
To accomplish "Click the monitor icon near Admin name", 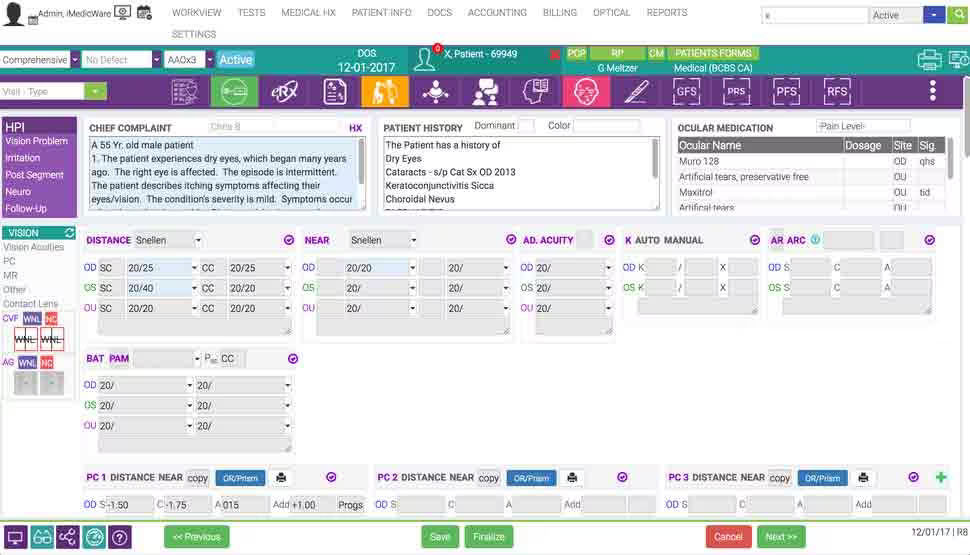I will coord(122,12).
